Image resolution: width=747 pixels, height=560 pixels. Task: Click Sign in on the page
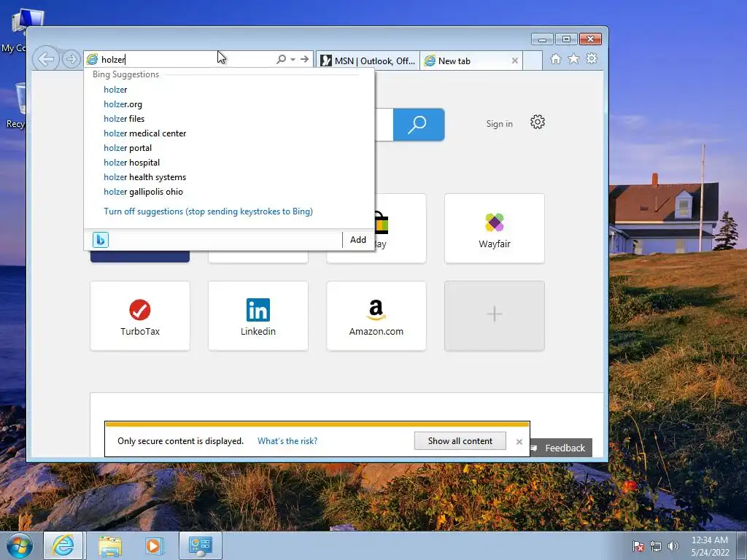pos(499,124)
